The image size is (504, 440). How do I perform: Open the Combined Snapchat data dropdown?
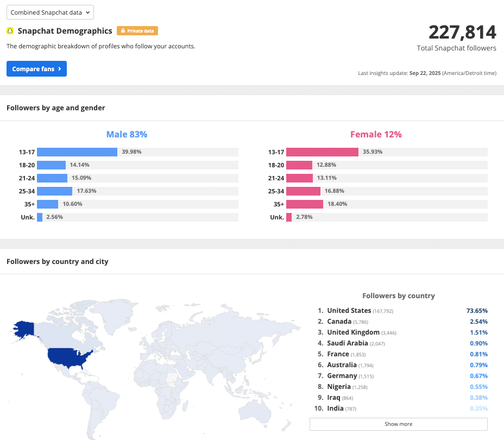[x=51, y=12]
